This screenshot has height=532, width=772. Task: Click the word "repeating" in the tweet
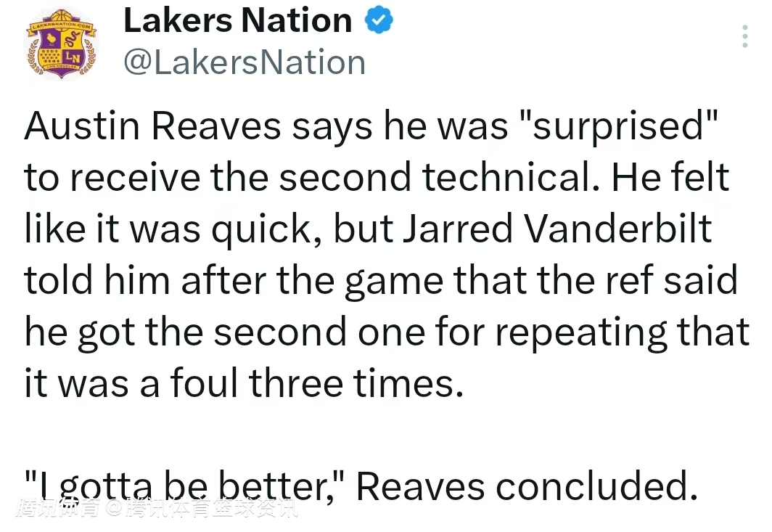577,332
